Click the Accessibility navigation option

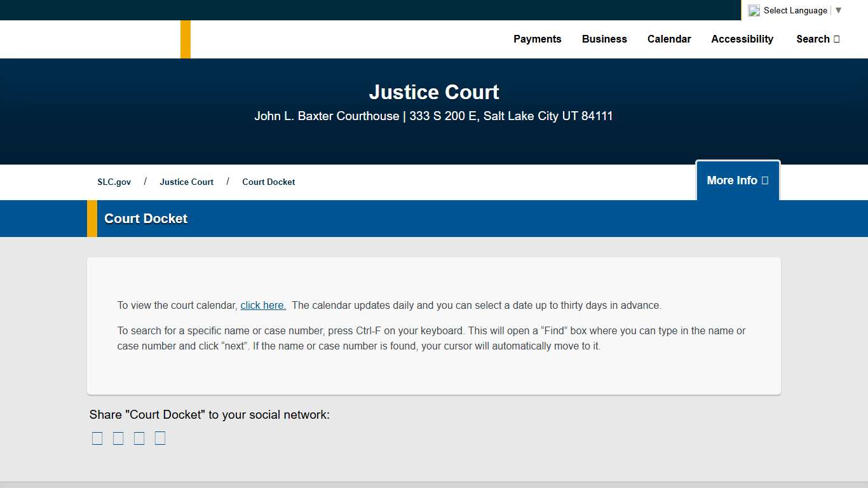click(742, 39)
